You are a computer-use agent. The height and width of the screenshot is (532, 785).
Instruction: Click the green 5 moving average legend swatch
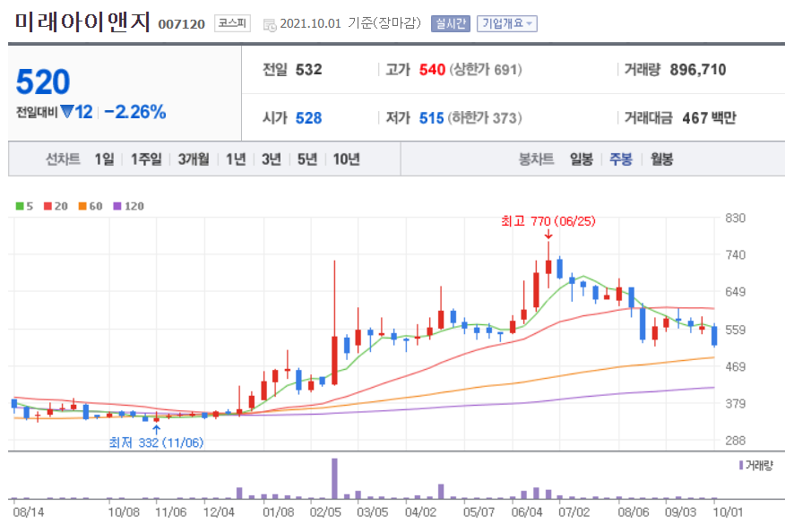point(20,206)
